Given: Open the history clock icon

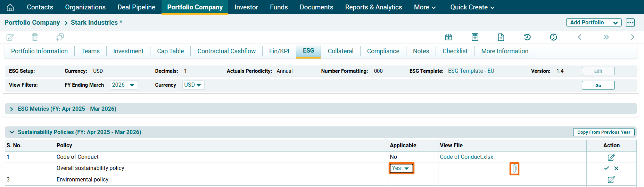Looking at the screenshot, I should click(527, 37).
